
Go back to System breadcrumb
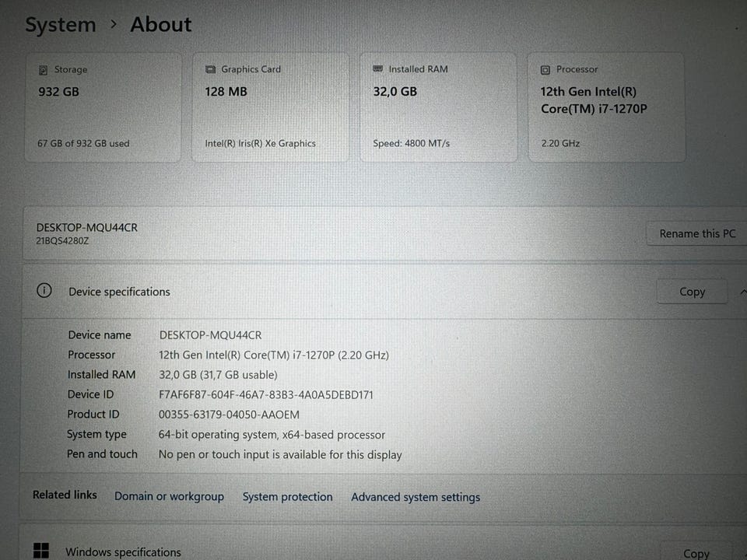click(60, 25)
